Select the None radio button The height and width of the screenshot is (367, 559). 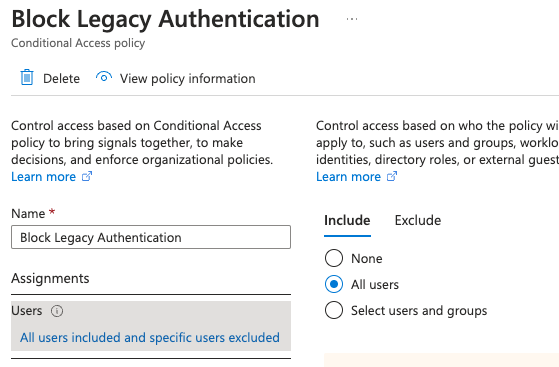[334, 258]
